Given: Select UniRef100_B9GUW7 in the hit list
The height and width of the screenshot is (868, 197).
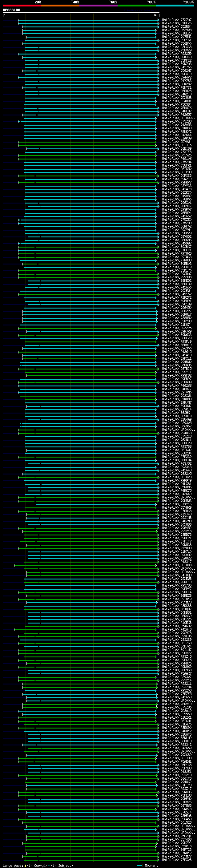Looking at the screenshot, I should pos(177,406).
